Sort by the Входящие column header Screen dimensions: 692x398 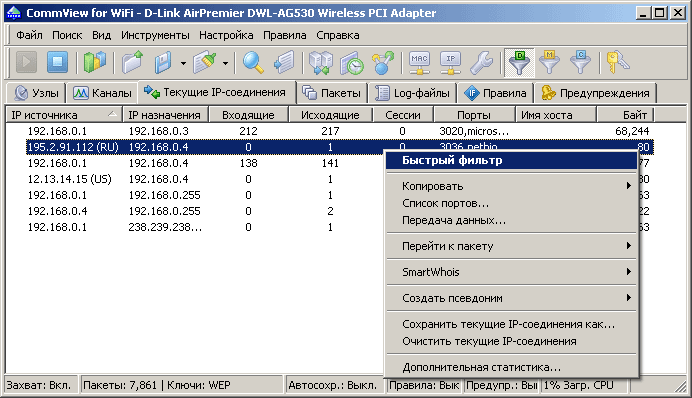point(248,115)
